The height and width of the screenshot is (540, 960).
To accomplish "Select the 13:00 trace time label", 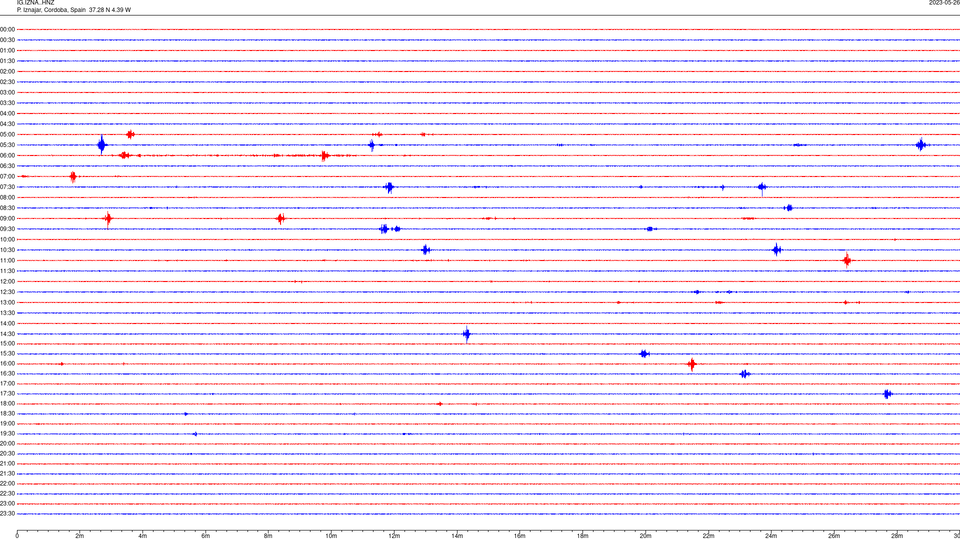I will [x=7, y=302].
